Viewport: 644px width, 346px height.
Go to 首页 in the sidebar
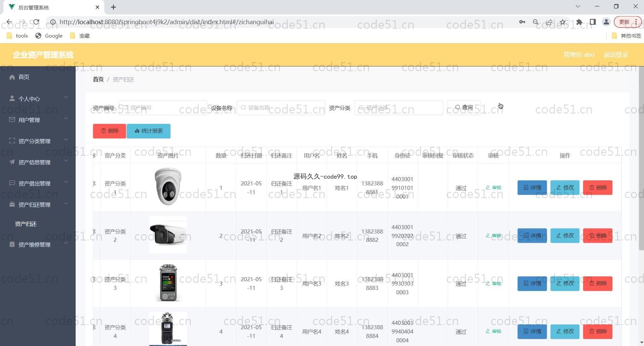point(38,77)
